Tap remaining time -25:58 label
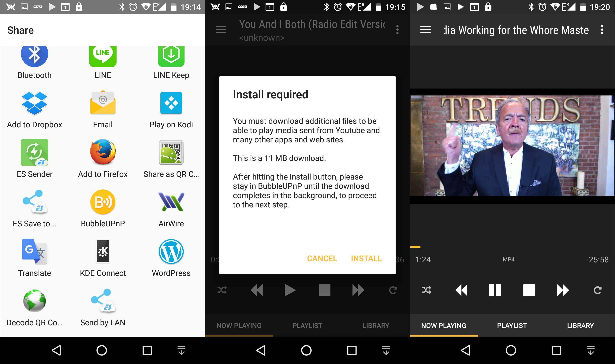This screenshot has height=364, width=615. click(x=597, y=260)
